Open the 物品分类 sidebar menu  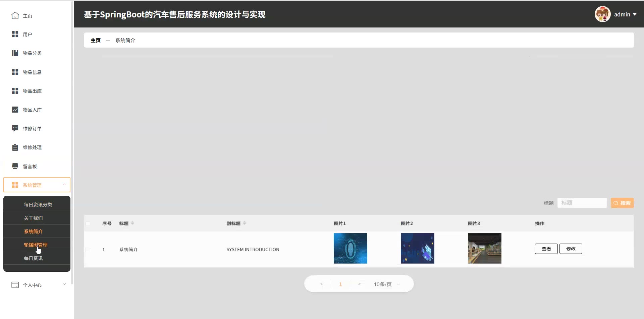[32, 53]
